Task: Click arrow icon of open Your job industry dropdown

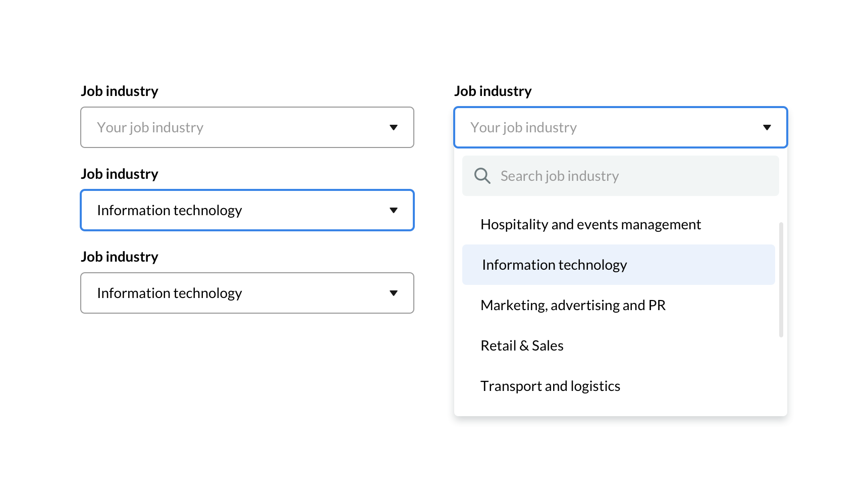Action: [767, 127]
